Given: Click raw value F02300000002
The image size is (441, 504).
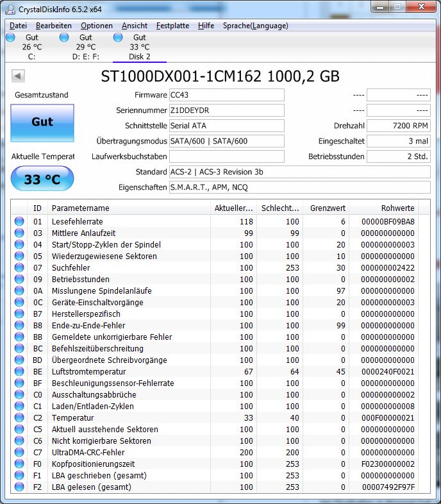Looking at the screenshot, I should click(x=388, y=464).
